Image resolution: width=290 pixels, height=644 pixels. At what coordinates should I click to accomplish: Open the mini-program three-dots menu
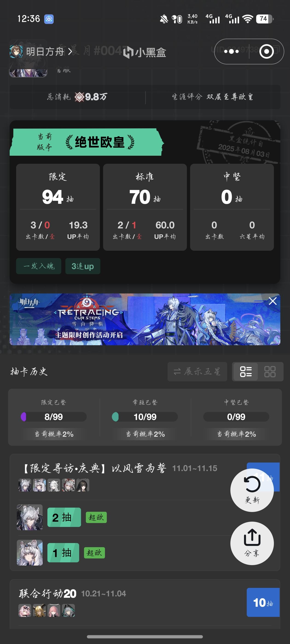coord(231,52)
